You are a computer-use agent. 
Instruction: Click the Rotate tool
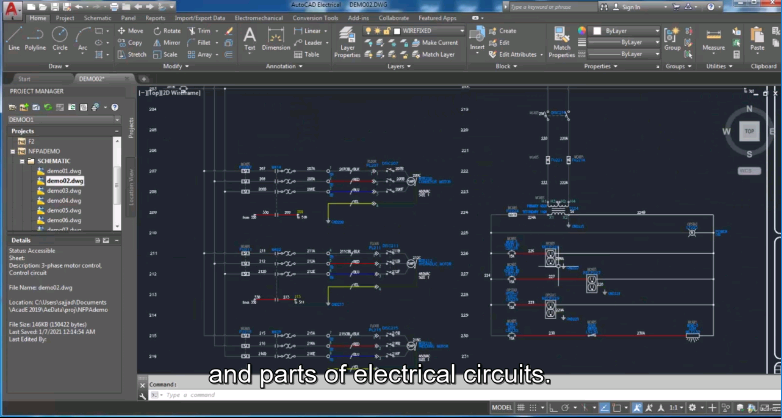coord(167,30)
